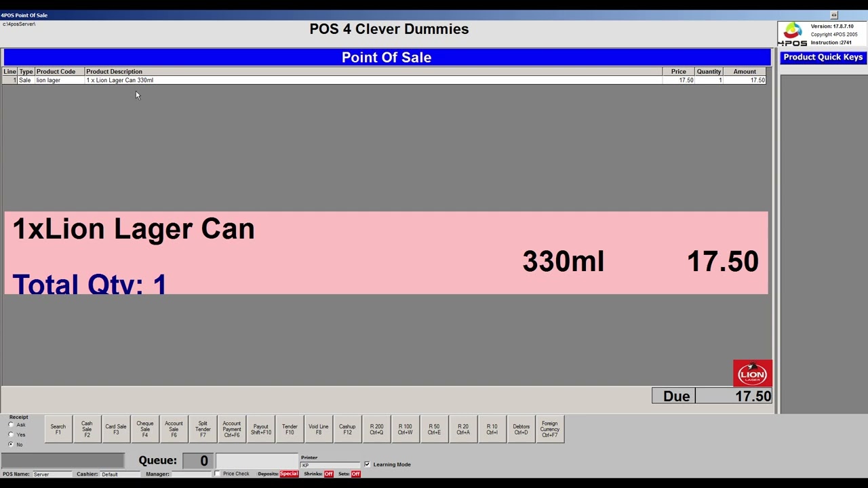Viewport: 868px width, 488px height.
Task: Click the Queue count field
Action: tap(197, 461)
